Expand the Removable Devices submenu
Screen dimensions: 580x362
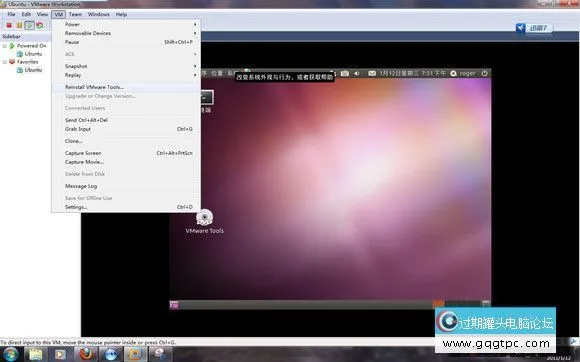tap(126, 33)
